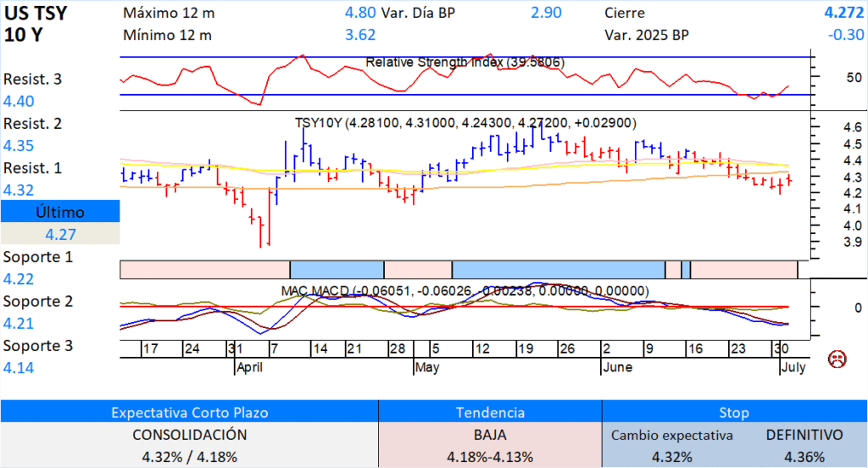Screen dimensions: 868x468
Task: Click the 'BAJA' trend cell
Action: tap(490, 435)
